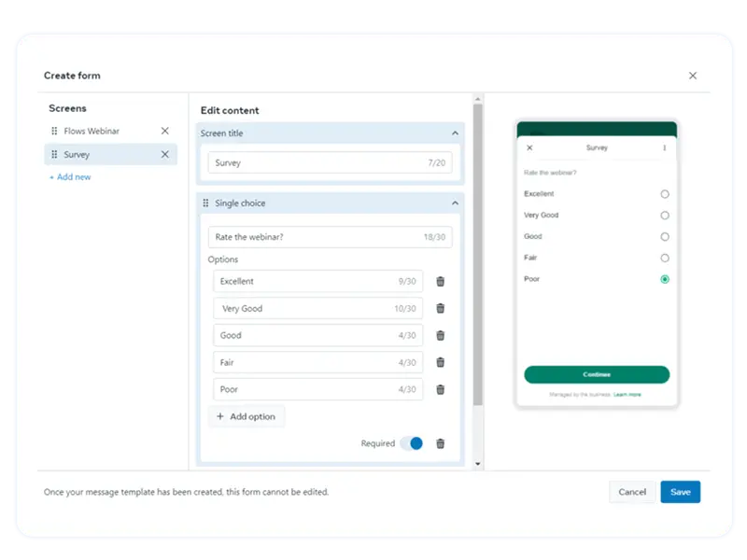Collapse the Single choice section
The width and height of the screenshot is (747, 560).
pos(455,203)
